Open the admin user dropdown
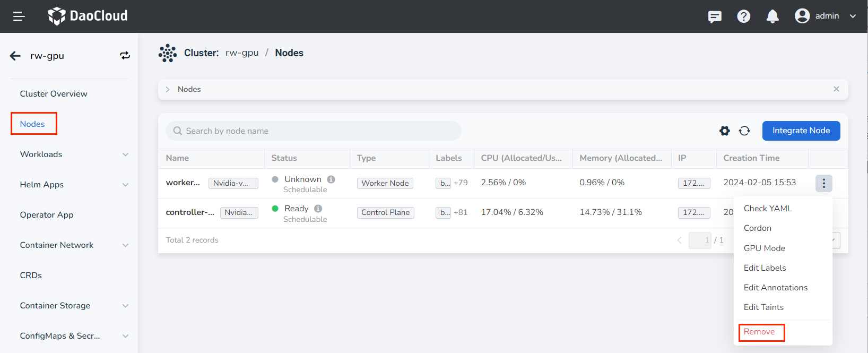The width and height of the screenshot is (868, 353). [826, 16]
